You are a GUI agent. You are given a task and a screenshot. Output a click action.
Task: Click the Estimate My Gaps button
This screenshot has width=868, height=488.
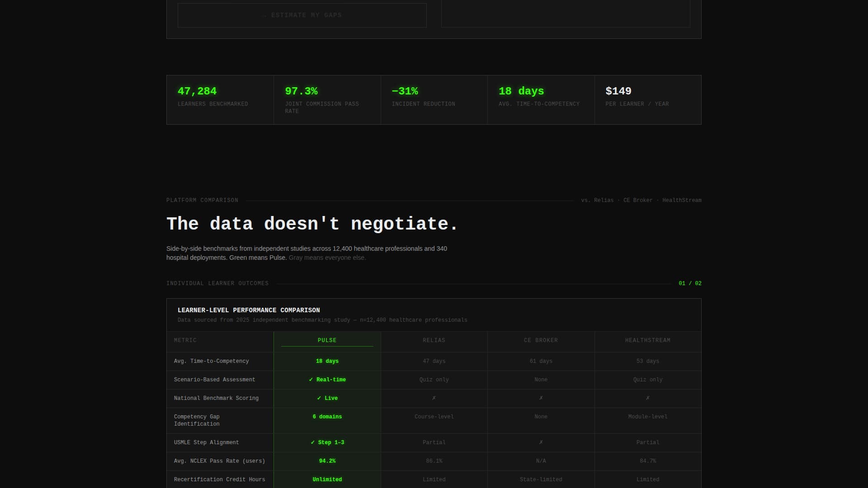302,15
